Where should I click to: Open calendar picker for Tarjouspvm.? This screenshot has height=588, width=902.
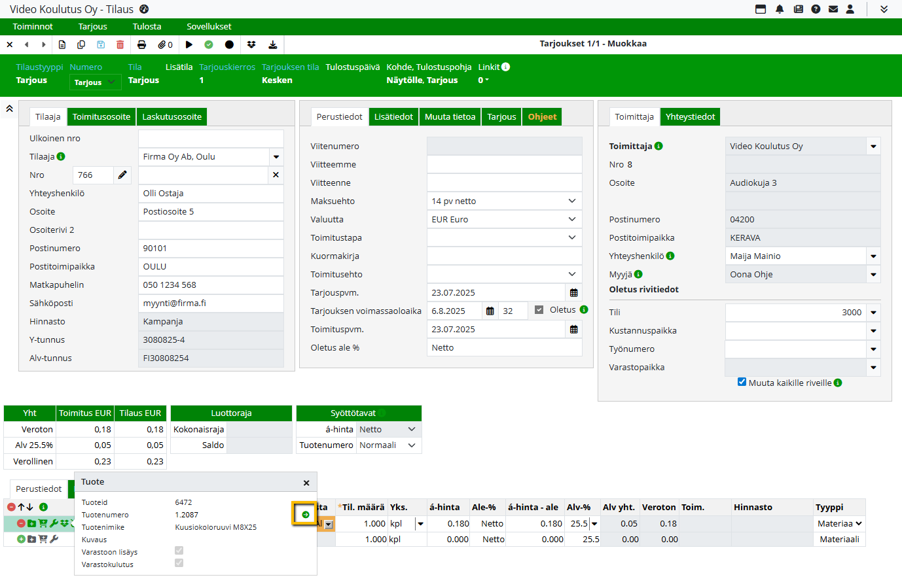click(x=573, y=293)
